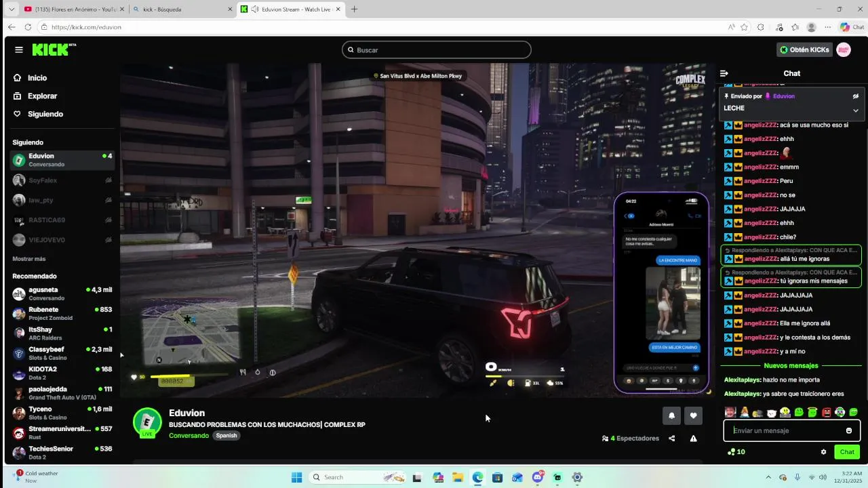Viewport: 868px width, 488px height.
Task: Open Microsoft Edge from taskbar
Action: pos(477,477)
